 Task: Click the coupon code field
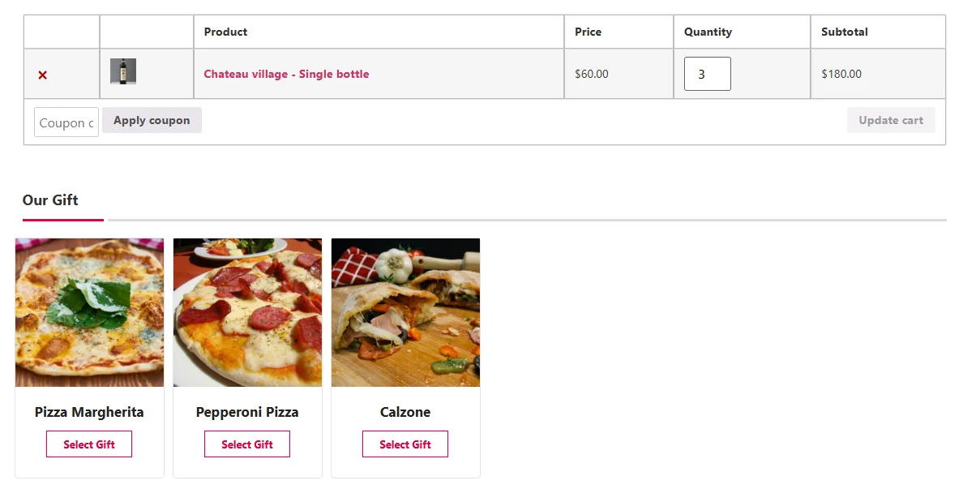pos(66,122)
